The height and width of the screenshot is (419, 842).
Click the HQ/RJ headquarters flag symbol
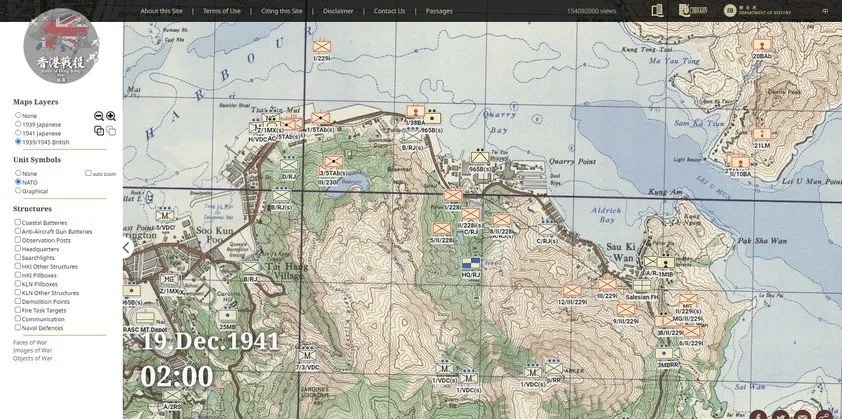[471, 263]
